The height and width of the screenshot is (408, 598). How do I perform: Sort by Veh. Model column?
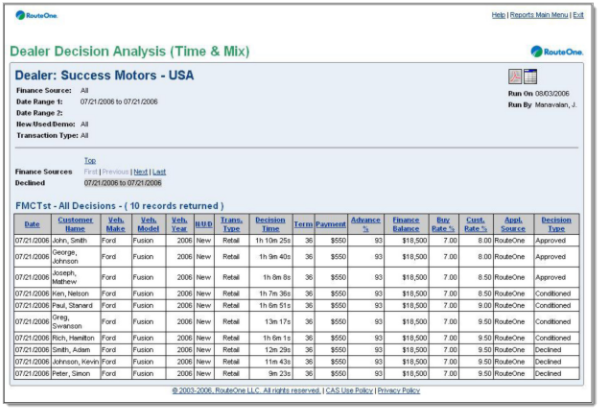[148, 224]
